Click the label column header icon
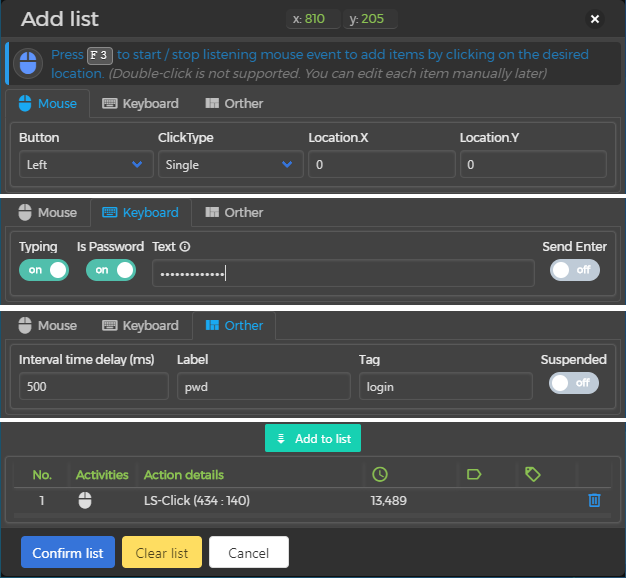Screen dimensions: 626x578 point(474,474)
